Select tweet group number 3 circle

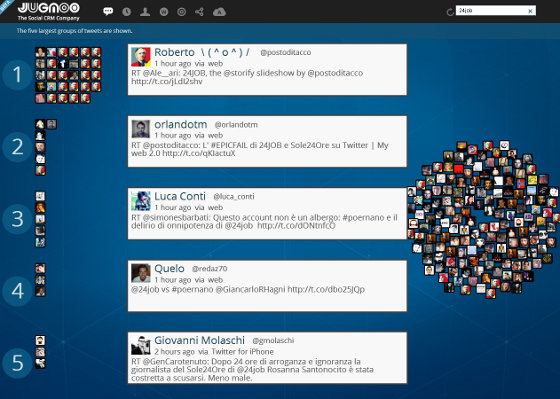[17, 219]
